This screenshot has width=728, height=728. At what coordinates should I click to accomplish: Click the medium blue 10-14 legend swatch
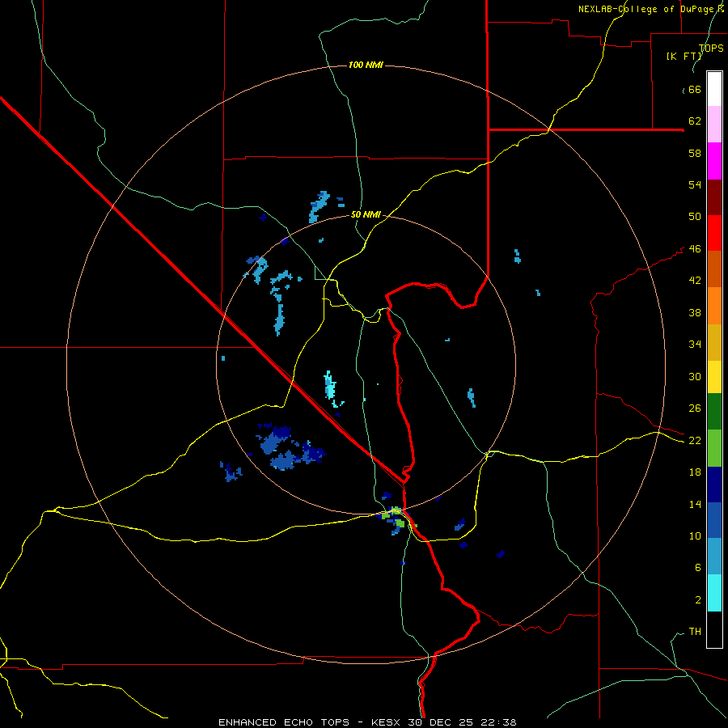[x=714, y=520]
